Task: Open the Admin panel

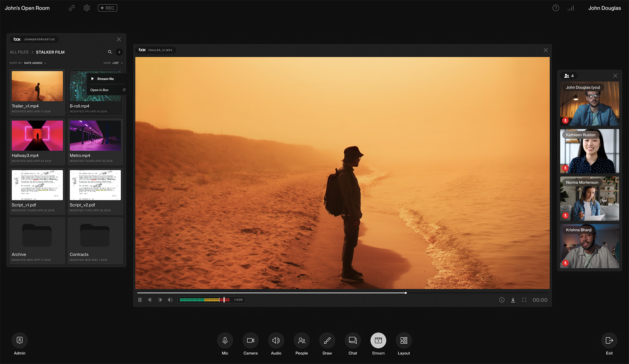Action: 20,340
